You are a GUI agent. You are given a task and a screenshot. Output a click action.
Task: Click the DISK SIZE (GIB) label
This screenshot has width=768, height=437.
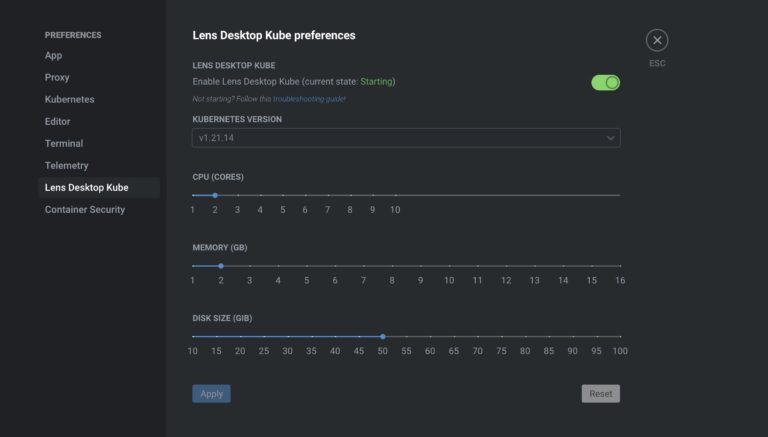222,318
